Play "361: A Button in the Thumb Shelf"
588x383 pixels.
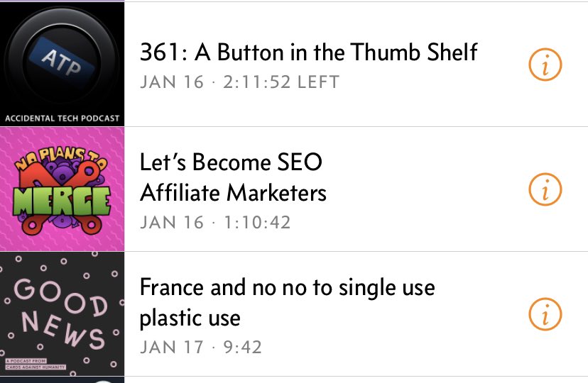point(308,52)
